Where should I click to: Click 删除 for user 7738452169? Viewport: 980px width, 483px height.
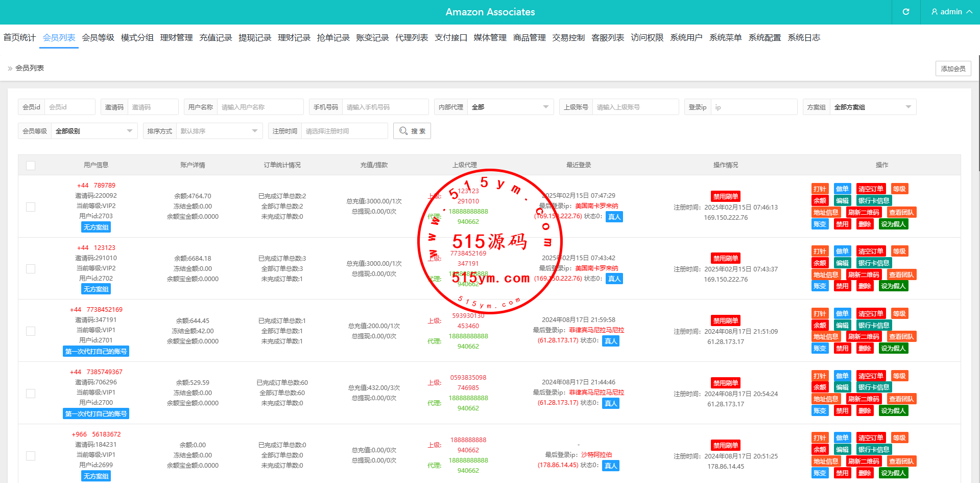tap(865, 349)
